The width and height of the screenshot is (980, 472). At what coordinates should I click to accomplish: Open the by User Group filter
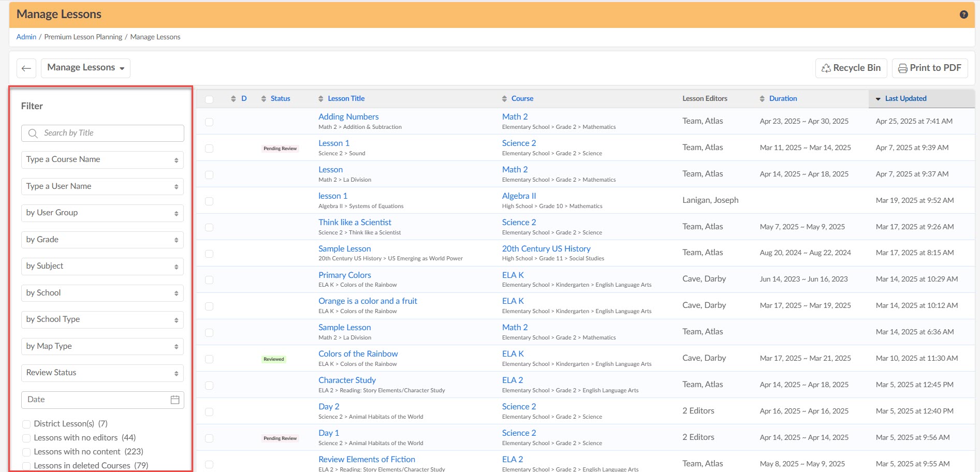(x=103, y=213)
